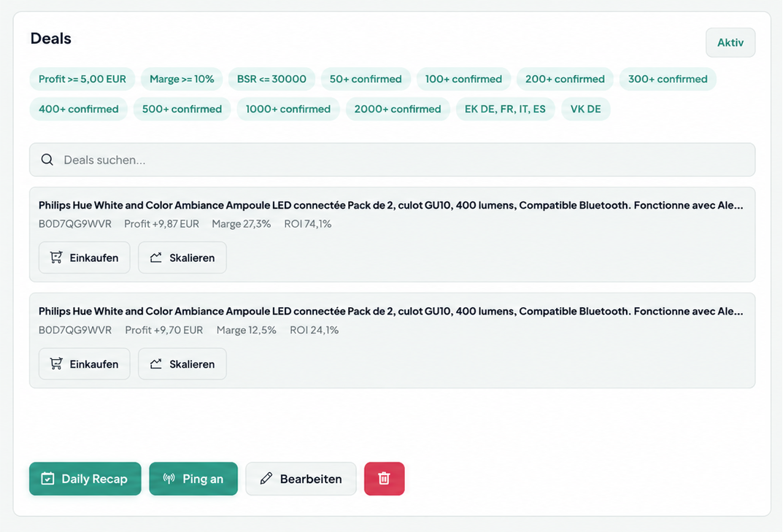Click the 400+ confirmed tag
The image size is (783, 532).
pyautogui.click(x=78, y=109)
